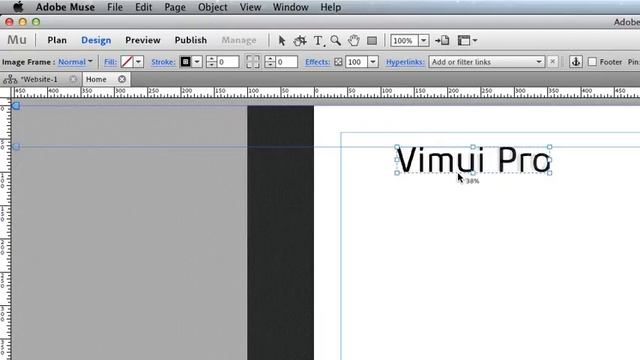Screen dimensions: 640x360
Task: Switch to Plan mode
Action: [57, 40]
